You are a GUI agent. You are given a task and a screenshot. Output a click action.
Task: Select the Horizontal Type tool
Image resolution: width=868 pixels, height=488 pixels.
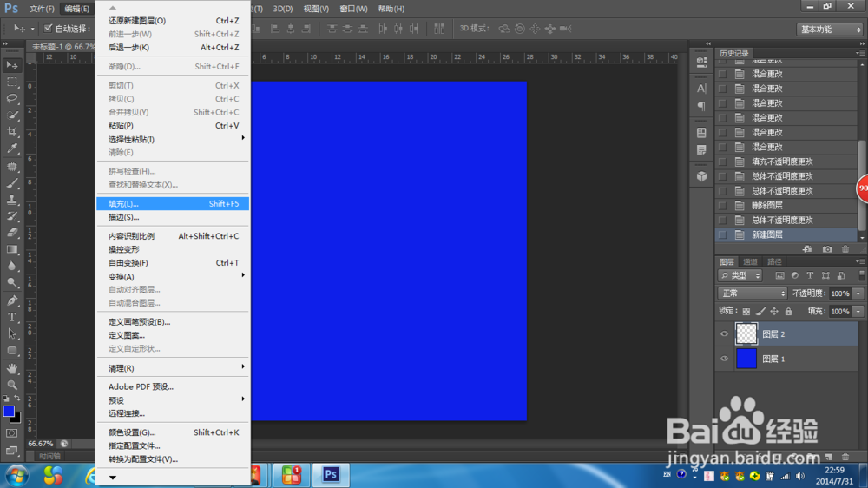coord(11,317)
